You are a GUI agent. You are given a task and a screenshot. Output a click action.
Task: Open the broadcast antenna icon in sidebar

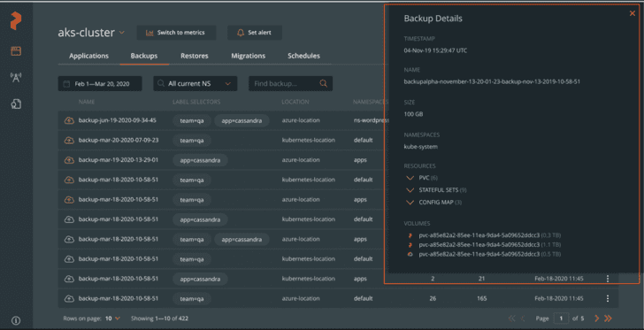16,77
